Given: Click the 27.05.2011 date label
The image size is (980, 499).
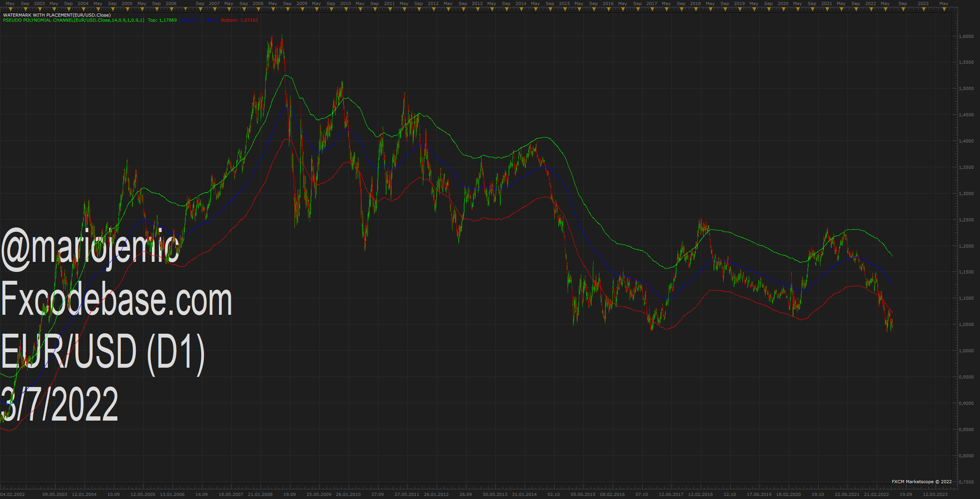Looking at the screenshot, I should click(407, 494).
